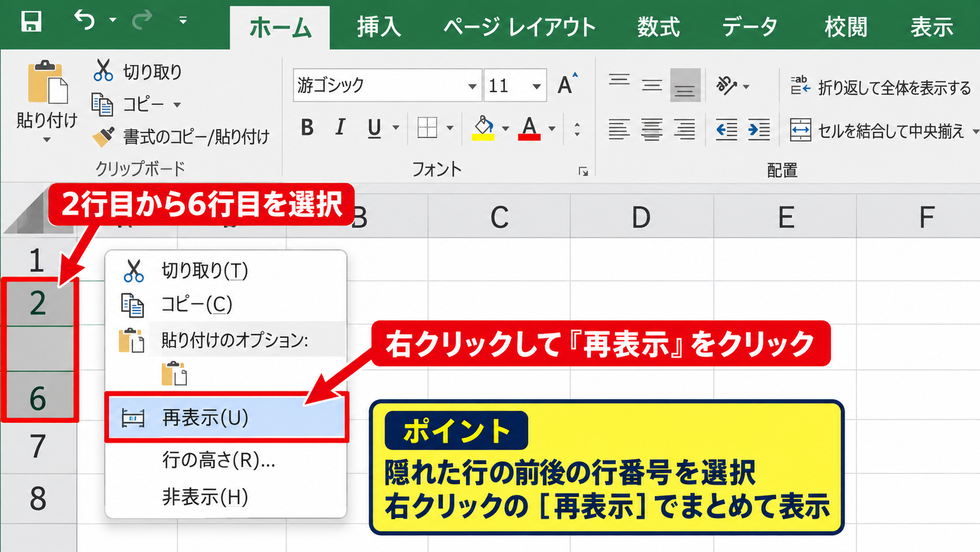Select column E header
Image resolution: width=980 pixels, height=552 pixels.
point(785,218)
